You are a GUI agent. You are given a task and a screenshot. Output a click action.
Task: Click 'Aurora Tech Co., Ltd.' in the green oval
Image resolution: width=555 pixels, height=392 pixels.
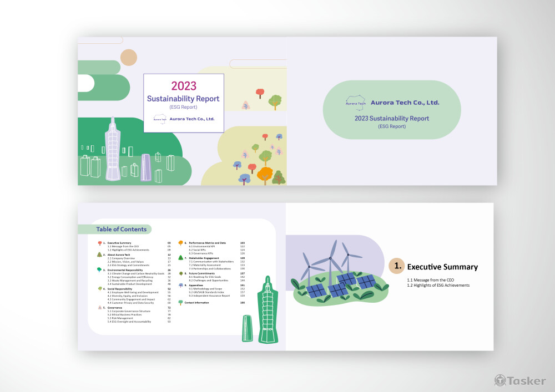click(405, 103)
